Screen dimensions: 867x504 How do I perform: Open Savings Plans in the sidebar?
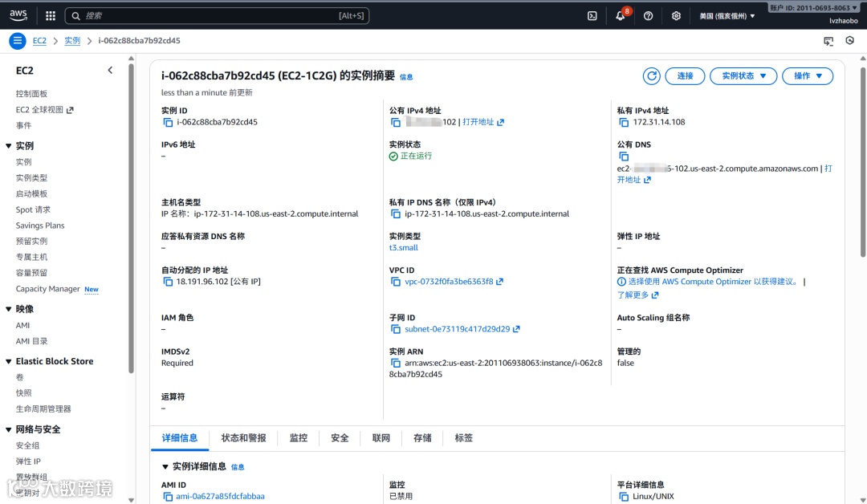[x=40, y=226]
